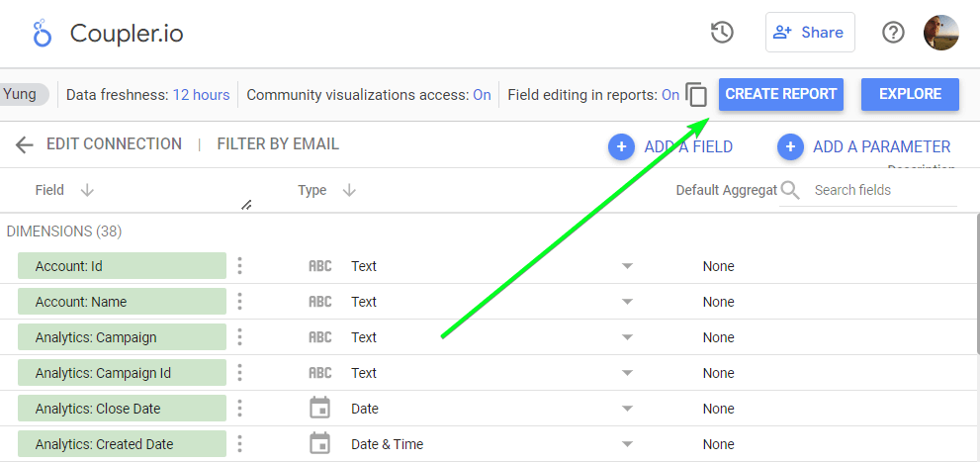
Task: Click calendar icon in Analytics: Created Date row
Action: click(320, 444)
